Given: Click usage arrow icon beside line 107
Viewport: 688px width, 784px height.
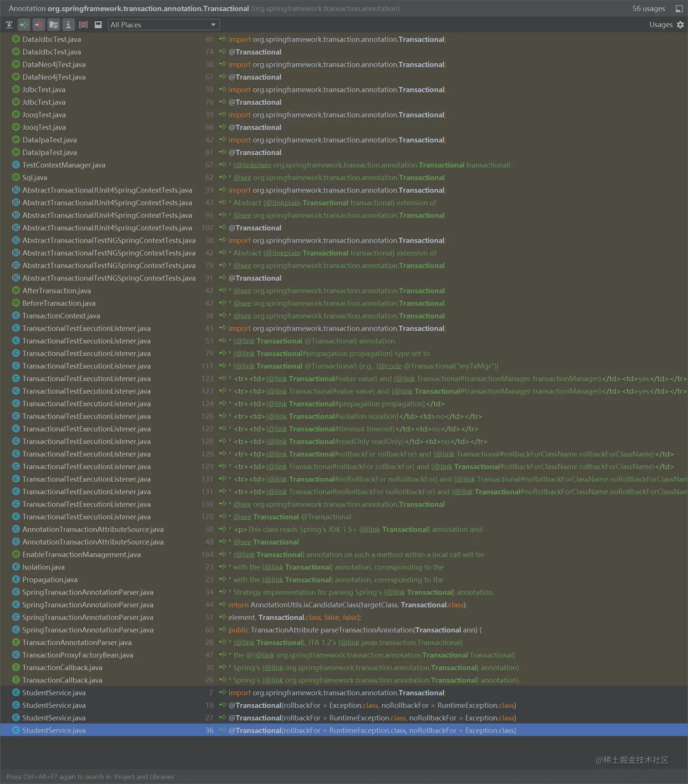Looking at the screenshot, I should point(223,228).
